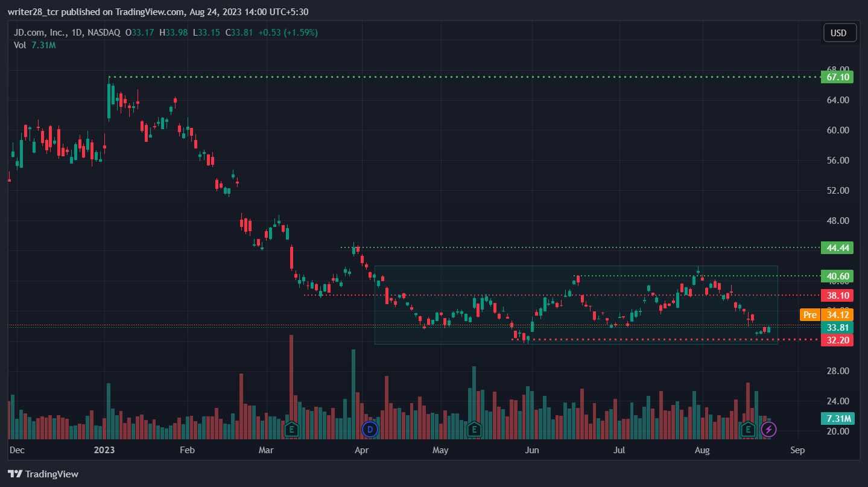Open the TradingView logo link

pyautogui.click(x=43, y=474)
